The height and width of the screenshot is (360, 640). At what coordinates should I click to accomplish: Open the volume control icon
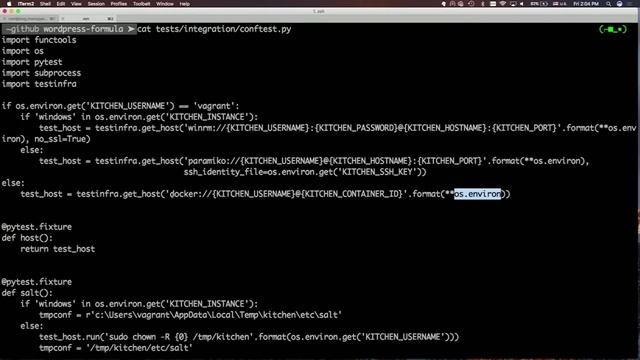(522, 4)
